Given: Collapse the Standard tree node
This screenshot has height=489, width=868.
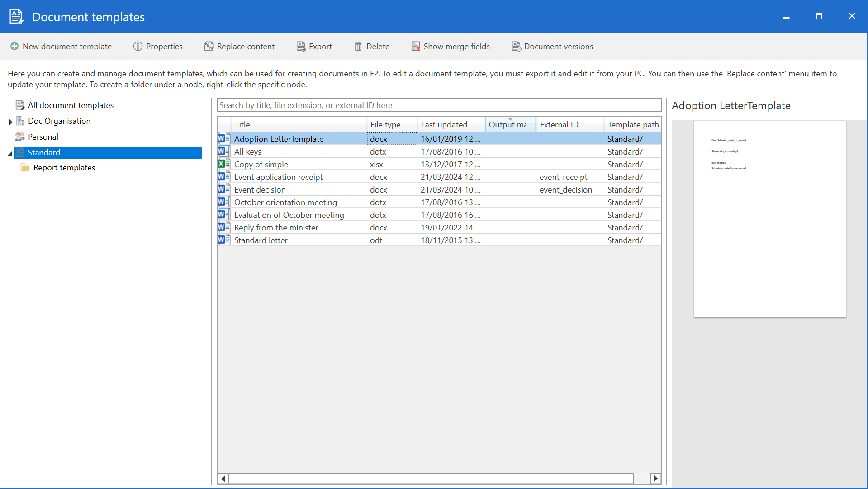Looking at the screenshot, I should (10, 154).
